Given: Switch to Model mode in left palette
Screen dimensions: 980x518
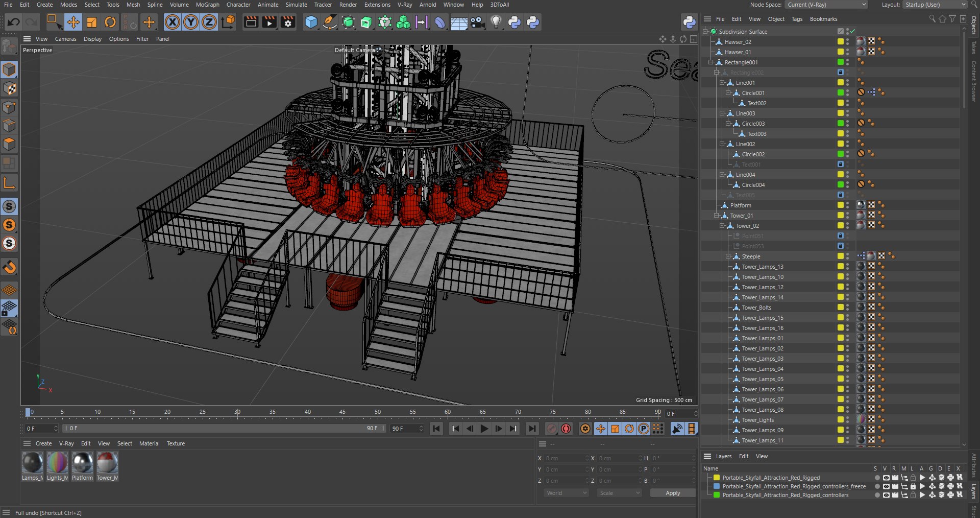Looking at the screenshot, I should click(x=9, y=69).
